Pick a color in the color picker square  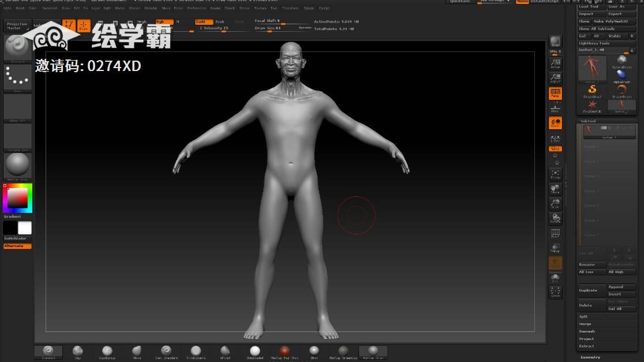tap(17, 199)
